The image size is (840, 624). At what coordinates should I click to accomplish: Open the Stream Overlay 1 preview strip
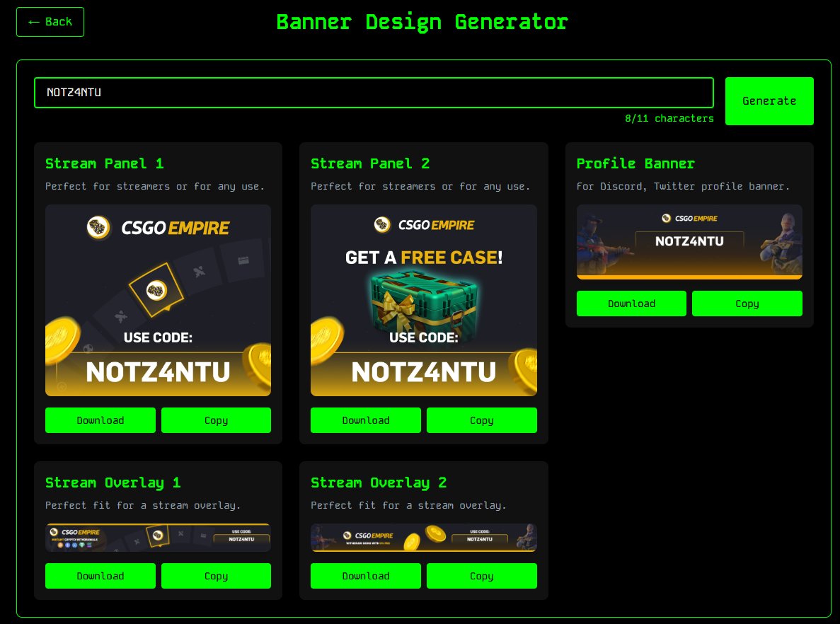click(x=158, y=538)
